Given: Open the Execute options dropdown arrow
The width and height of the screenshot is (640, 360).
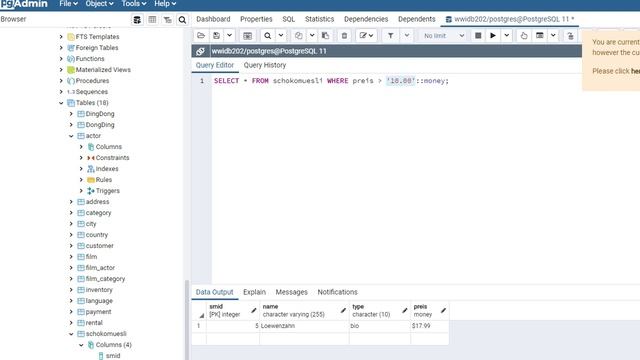Looking at the screenshot, I should pos(507,36).
